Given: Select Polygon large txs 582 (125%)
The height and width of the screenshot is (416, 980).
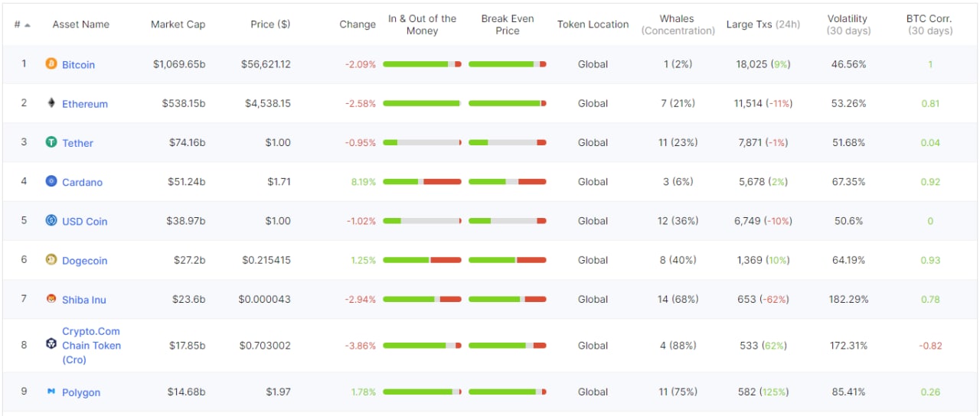Looking at the screenshot, I should [x=763, y=392].
